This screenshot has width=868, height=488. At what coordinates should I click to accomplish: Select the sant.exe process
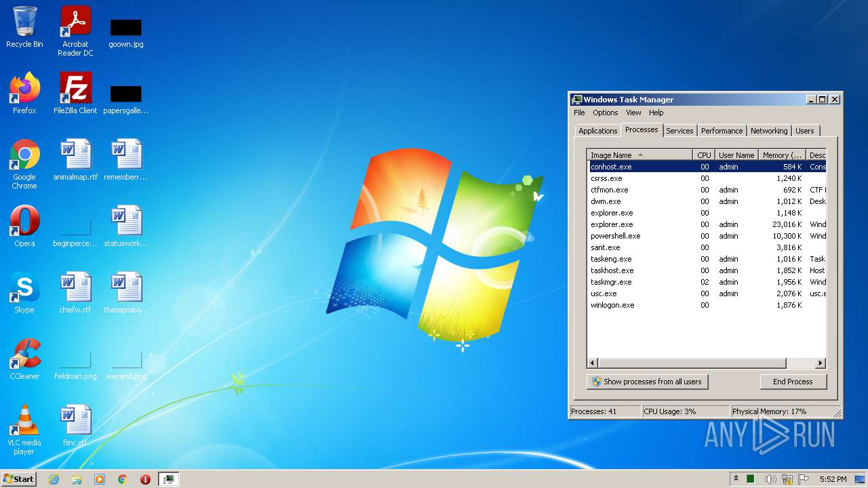coord(707,247)
